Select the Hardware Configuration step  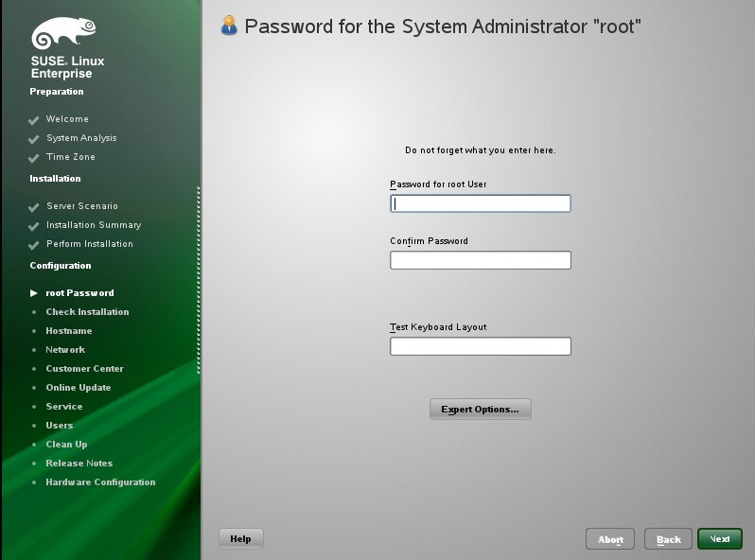pos(100,482)
